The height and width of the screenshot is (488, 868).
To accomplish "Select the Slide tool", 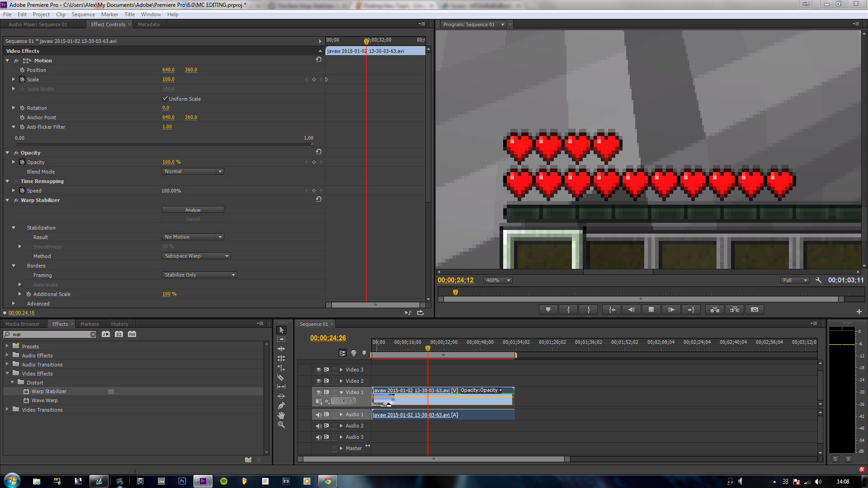I will (x=281, y=396).
